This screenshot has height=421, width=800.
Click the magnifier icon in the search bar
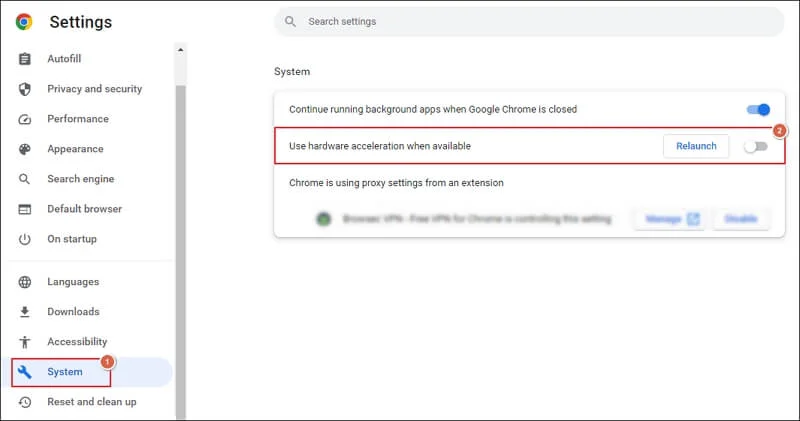tap(290, 21)
